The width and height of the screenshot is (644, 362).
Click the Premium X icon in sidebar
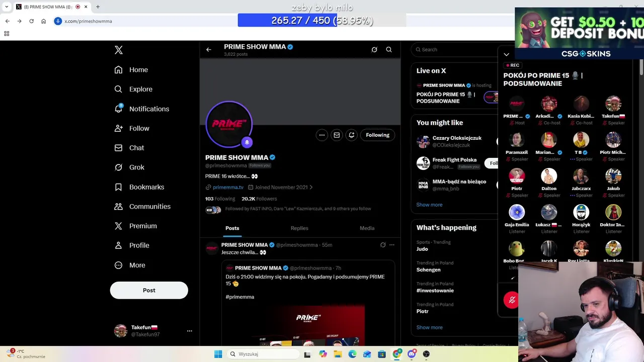pos(118,226)
